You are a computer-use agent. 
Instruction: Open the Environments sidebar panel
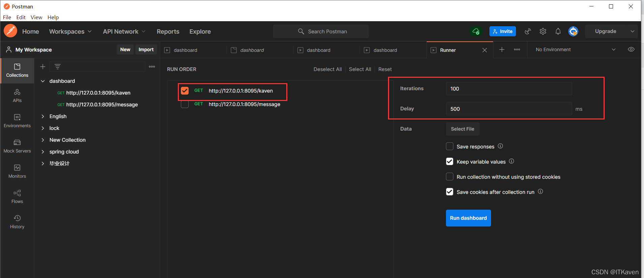click(x=17, y=121)
